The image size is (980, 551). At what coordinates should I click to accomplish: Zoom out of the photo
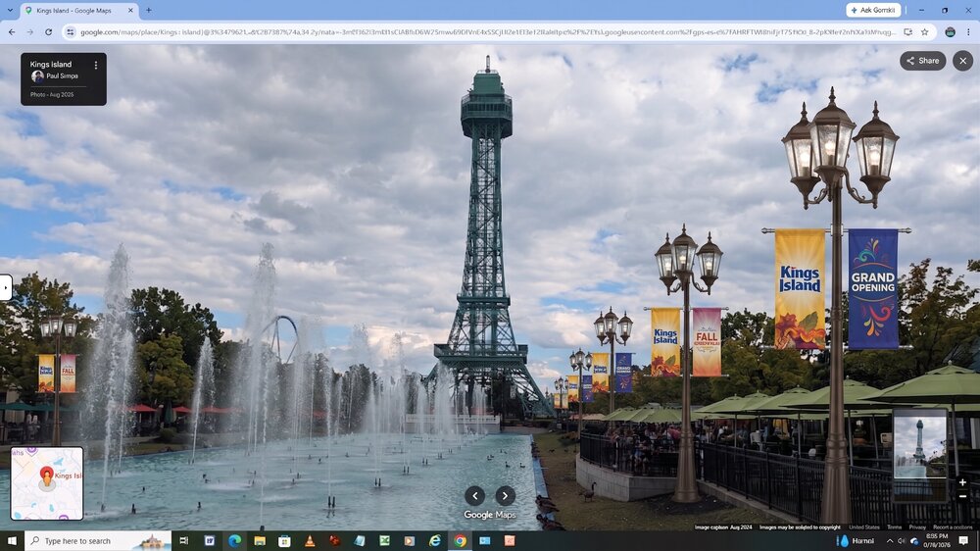[x=962, y=497]
